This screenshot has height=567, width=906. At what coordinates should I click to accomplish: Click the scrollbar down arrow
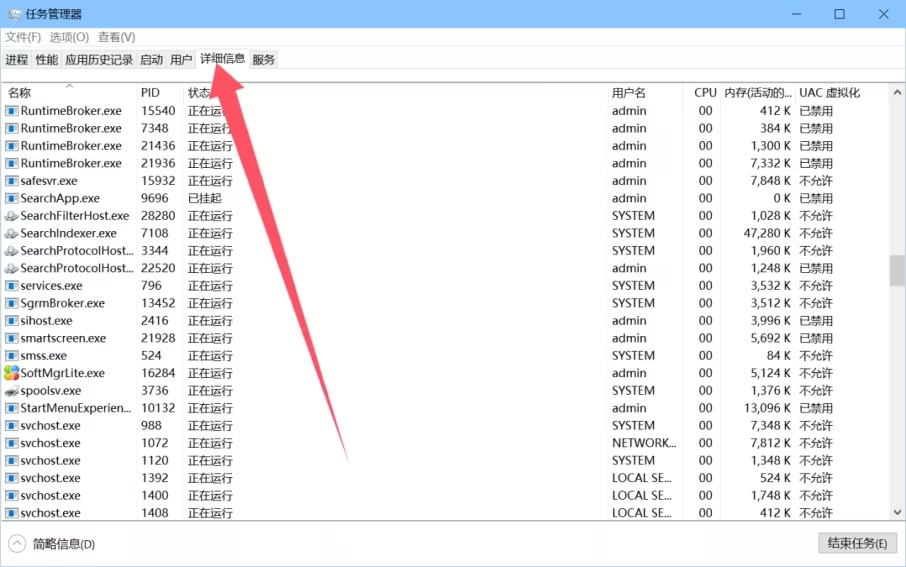coord(897,512)
